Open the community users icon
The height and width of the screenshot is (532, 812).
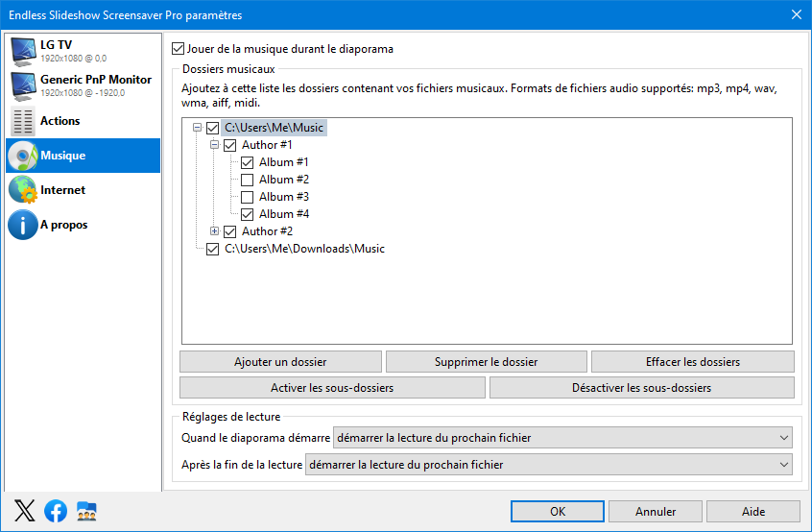(86, 511)
